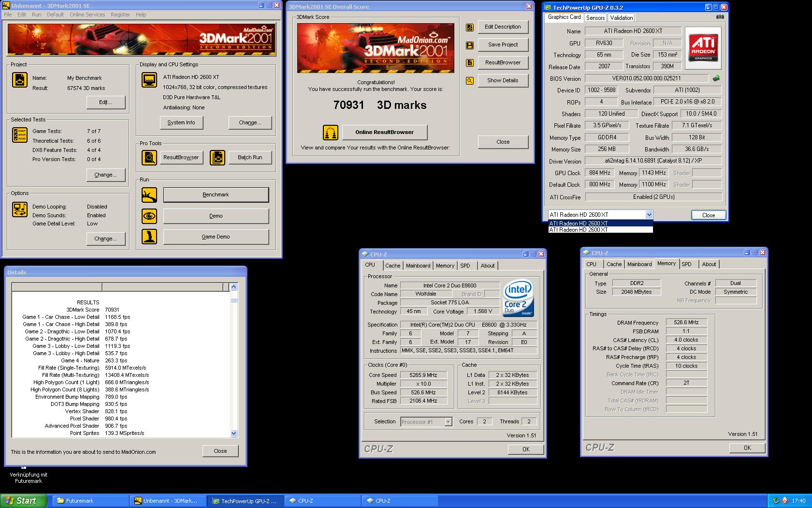Click the Batch Run icon in Pro Tools
Viewport: 812px width, 508px height.
pyautogui.click(x=217, y=158)
